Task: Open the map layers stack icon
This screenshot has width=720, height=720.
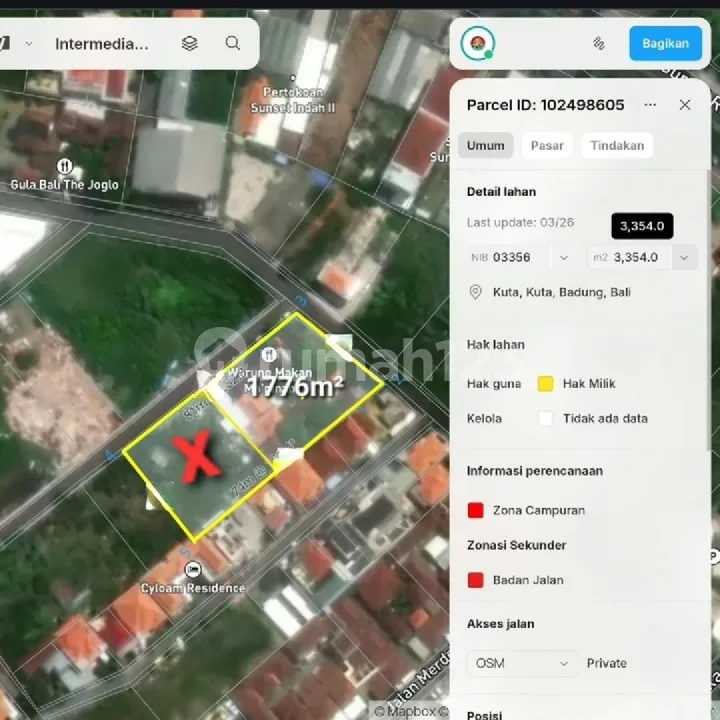Action: (x=190, y=44)
